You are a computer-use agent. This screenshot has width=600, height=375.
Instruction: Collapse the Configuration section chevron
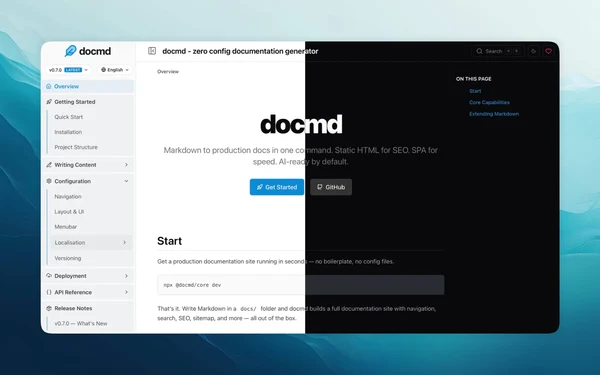[x=126, y=181]
